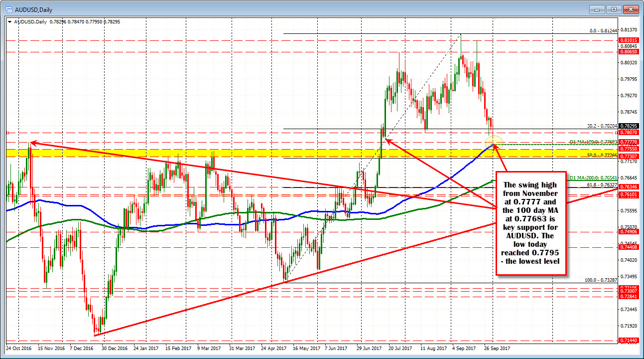Select the red 0.77307 price level label
The image size is (644, 359).
628,157
